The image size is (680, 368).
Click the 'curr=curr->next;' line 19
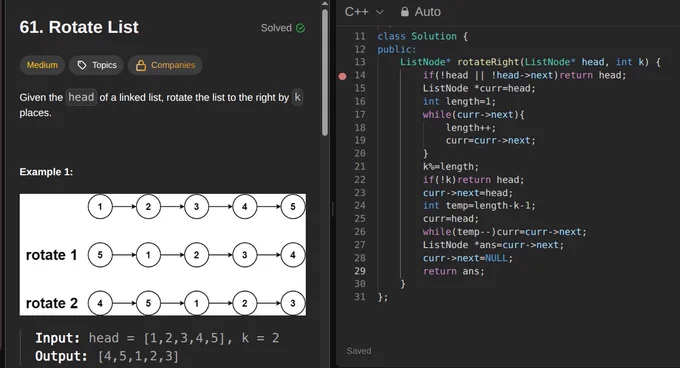[490, 140]
